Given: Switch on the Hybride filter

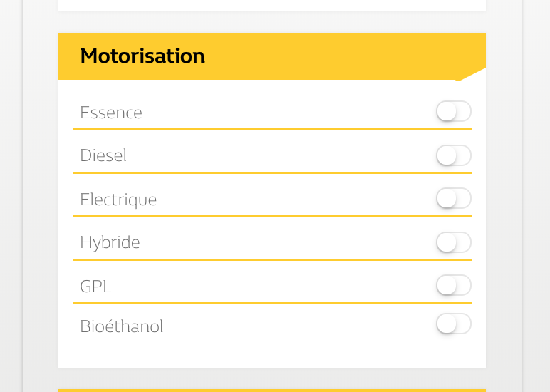Looking at the screenshot, I should click(454, 242).
